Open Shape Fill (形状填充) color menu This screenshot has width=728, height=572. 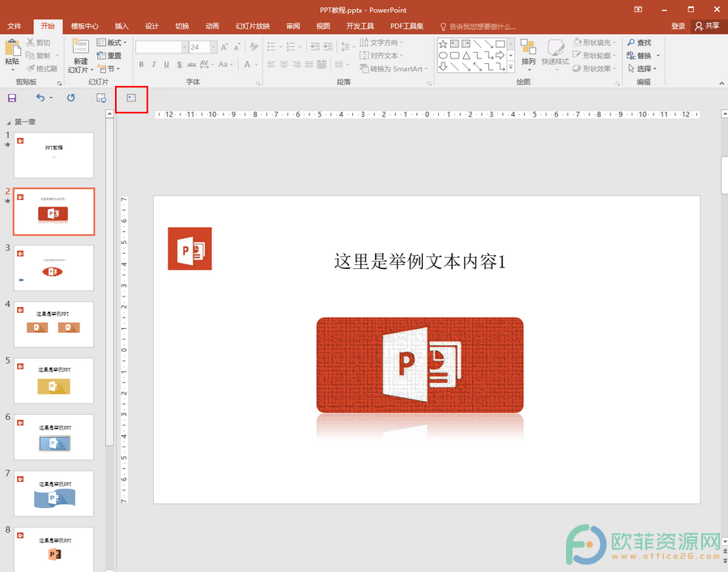(x=594, y=43)
